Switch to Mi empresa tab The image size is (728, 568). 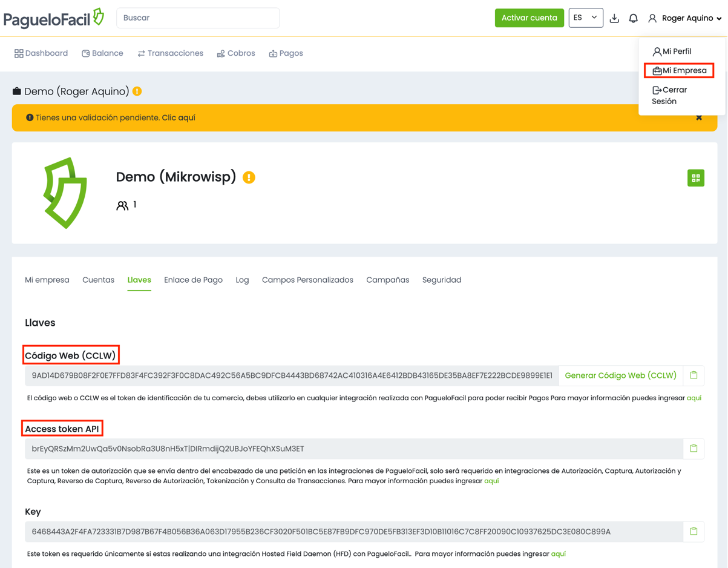tap(47, 280)
